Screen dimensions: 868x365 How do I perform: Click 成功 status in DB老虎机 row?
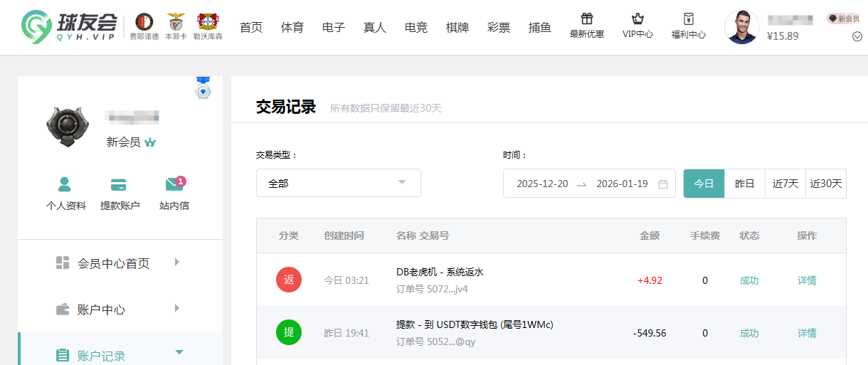pyautogui.click(x=749, y=280)
